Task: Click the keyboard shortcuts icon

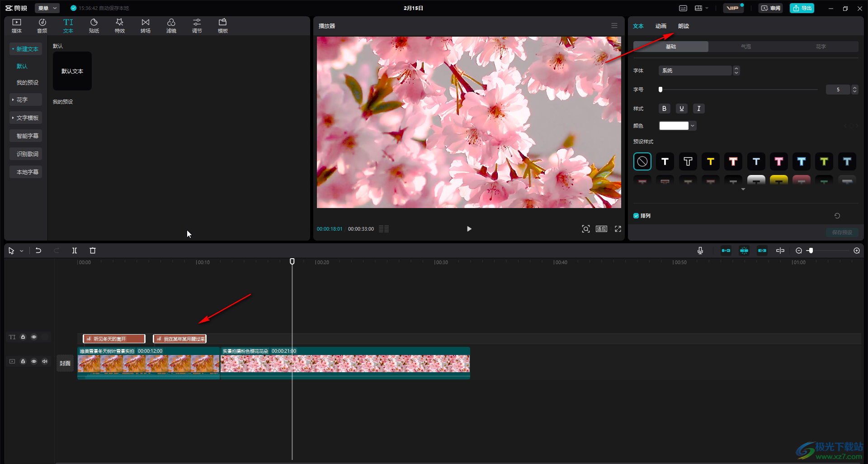Action: tap(683, 8)
